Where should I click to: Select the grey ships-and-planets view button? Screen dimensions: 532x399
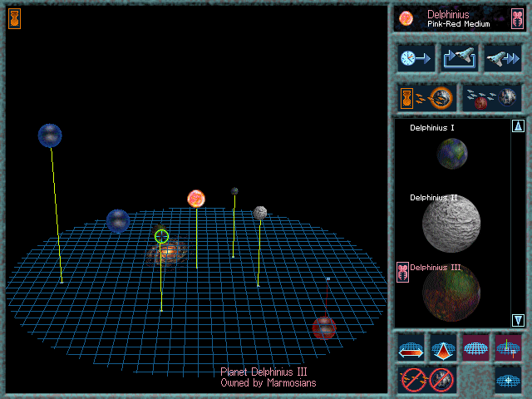tap(491, 98)
